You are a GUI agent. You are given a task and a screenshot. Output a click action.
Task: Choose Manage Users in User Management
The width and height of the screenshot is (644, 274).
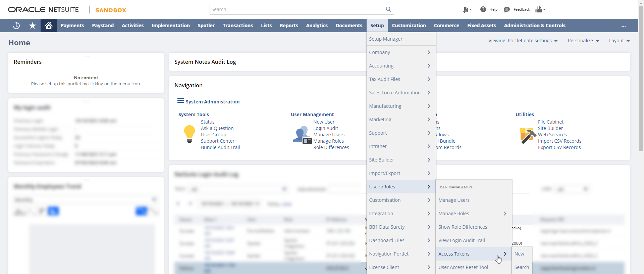point(474,200)
